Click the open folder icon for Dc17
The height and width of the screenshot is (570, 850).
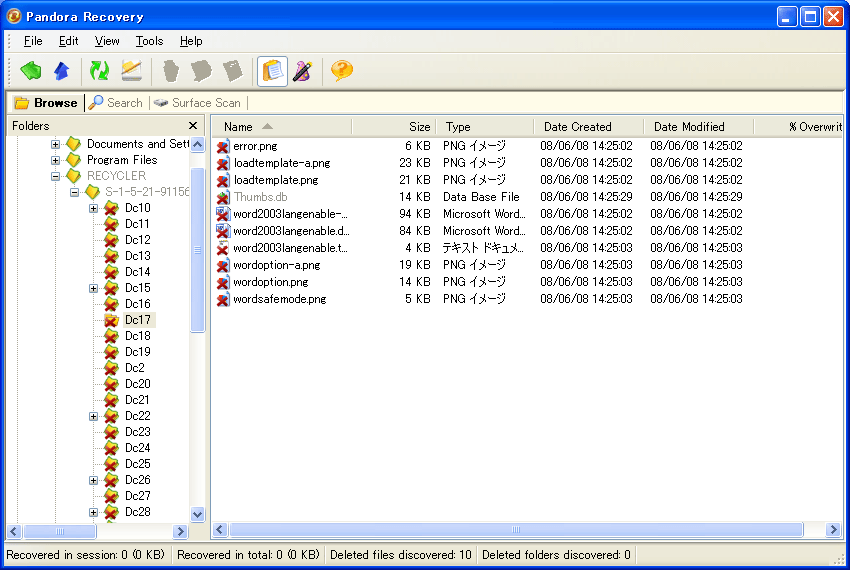pos(111,320)
